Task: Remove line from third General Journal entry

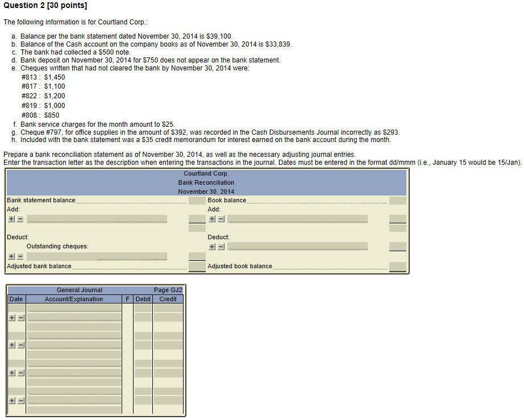Action: (x=21, y=373)
